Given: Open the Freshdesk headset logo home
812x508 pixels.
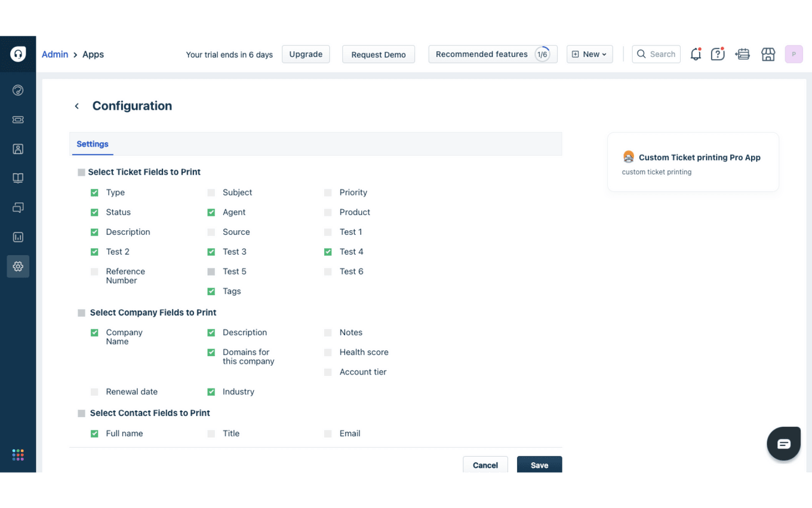Looking at the screenshot, I should click(18, 54).
